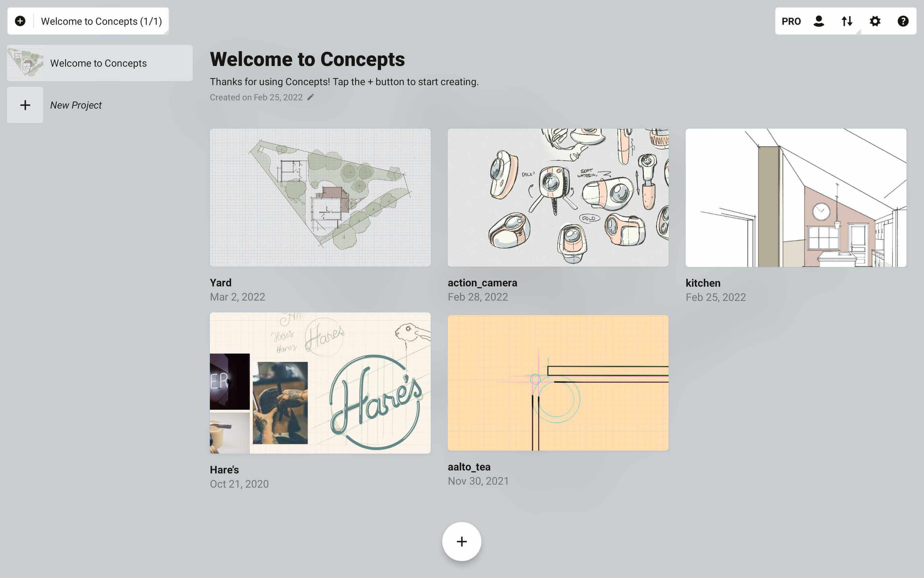924x578 pixels.
Task: Click the Welcome to Concepts project title
Action: (307, 59)
